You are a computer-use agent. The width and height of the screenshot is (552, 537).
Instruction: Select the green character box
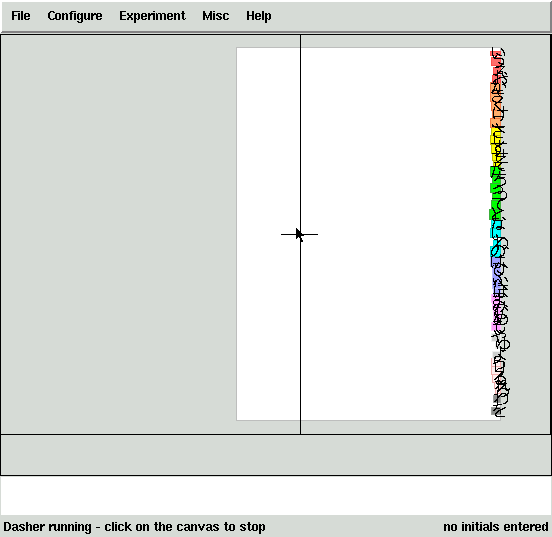(x=495, y=193)
